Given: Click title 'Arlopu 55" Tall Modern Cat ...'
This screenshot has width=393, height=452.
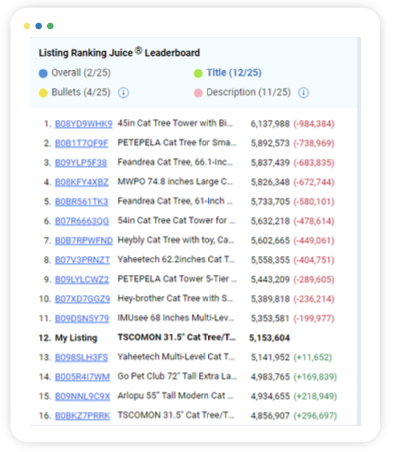Looking at the screenshot, I should (x=175, y=395).
